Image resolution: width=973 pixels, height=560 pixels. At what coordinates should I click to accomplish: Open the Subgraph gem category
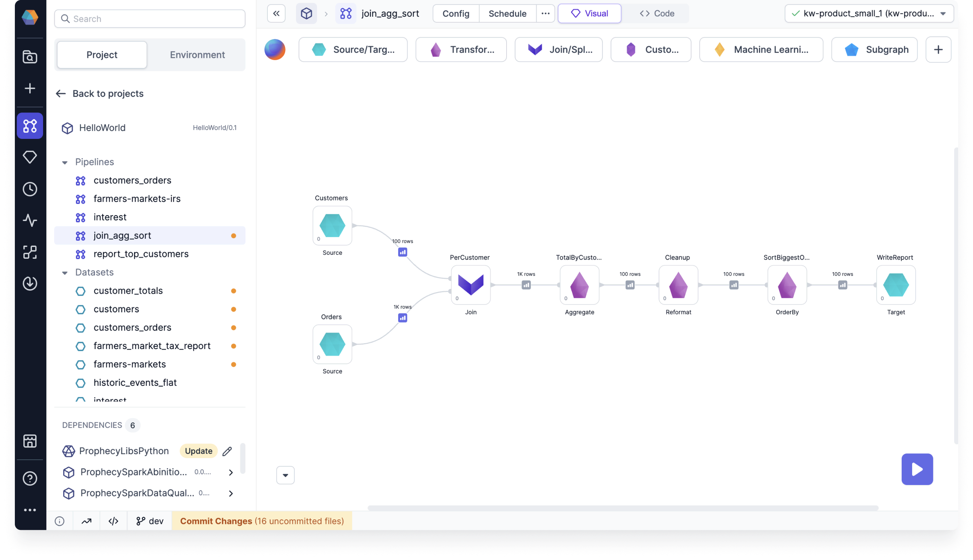[x=874, y=49]
